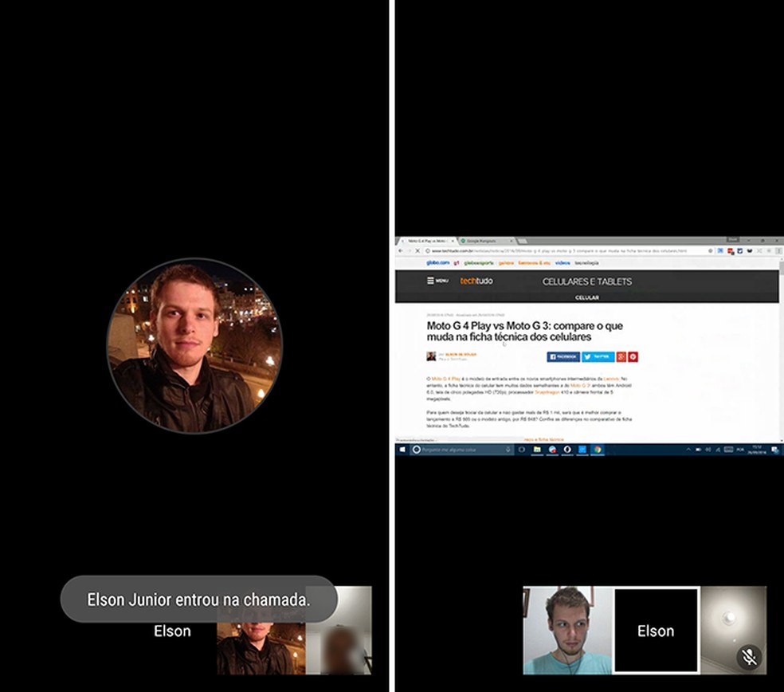Click Chrome's back navigation arrow
The height and width of the screenshot is (692, 784).
pos(398,250)
